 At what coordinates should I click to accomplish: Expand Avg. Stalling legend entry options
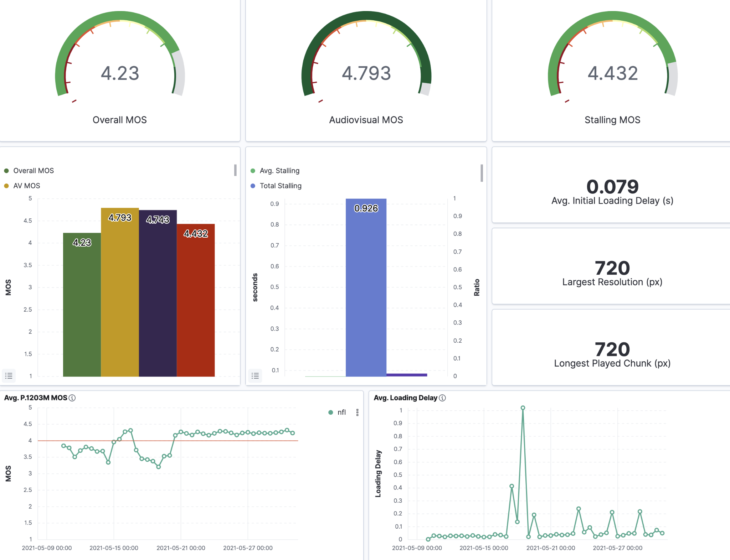[x=279, y=171]
